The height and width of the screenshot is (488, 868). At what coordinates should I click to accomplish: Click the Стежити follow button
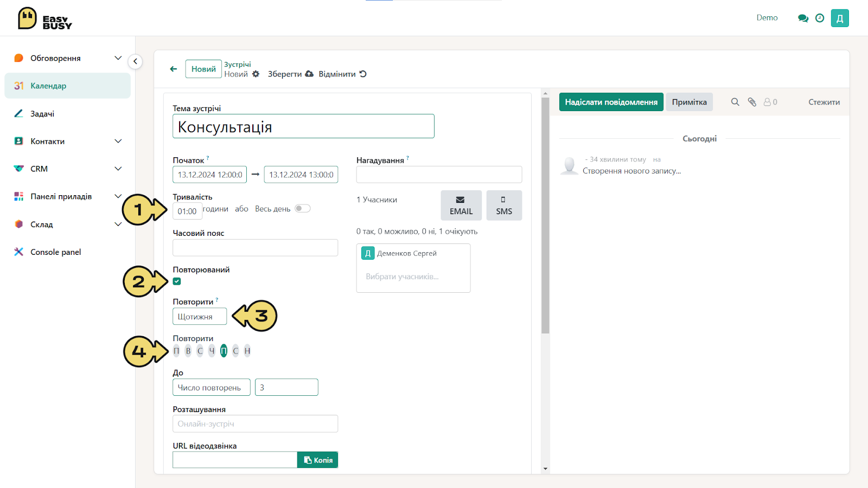pos(824,102)
